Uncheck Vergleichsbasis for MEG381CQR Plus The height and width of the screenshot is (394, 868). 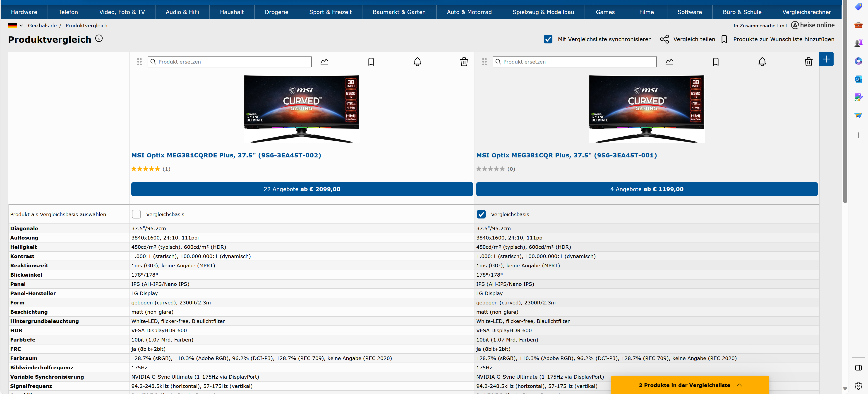pos(481,214)
